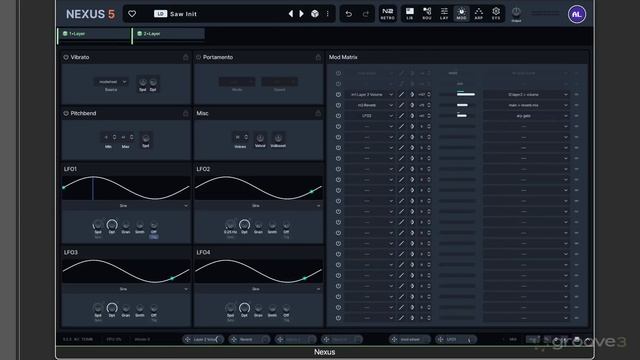
Task: Click the Portamento lock icon
Action: (x=318, y=57)
